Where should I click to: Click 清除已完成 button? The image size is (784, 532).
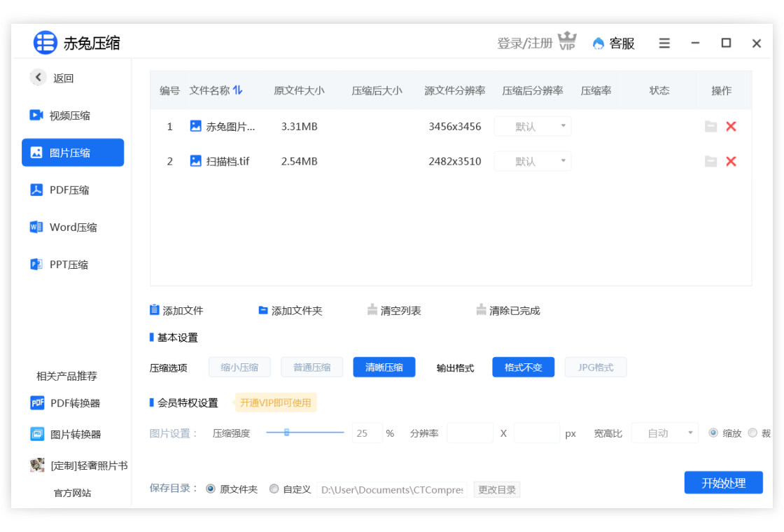coord(508,311)
